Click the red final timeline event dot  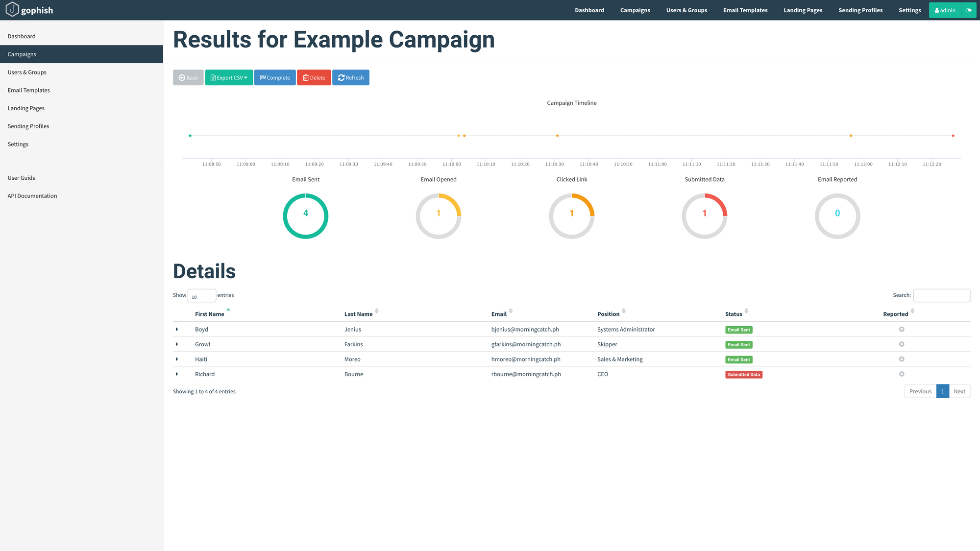[x=953, y=136]
